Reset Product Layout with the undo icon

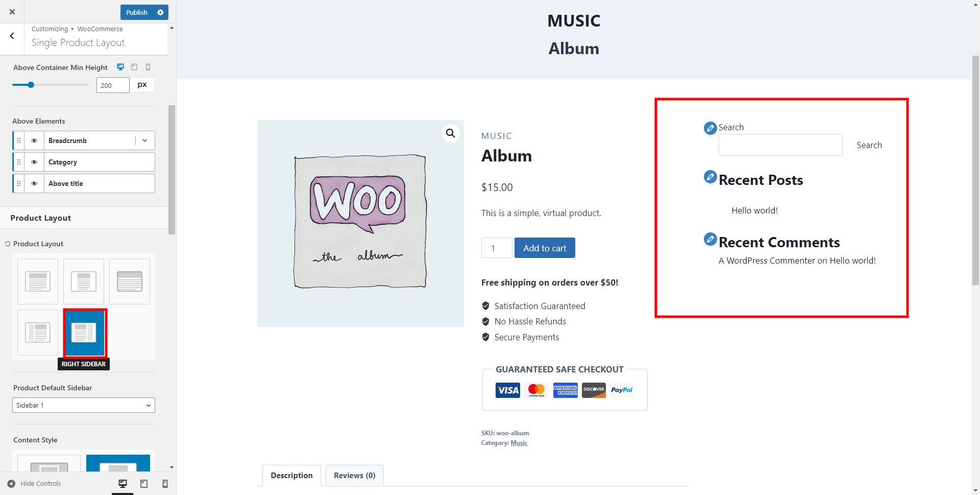8,244
